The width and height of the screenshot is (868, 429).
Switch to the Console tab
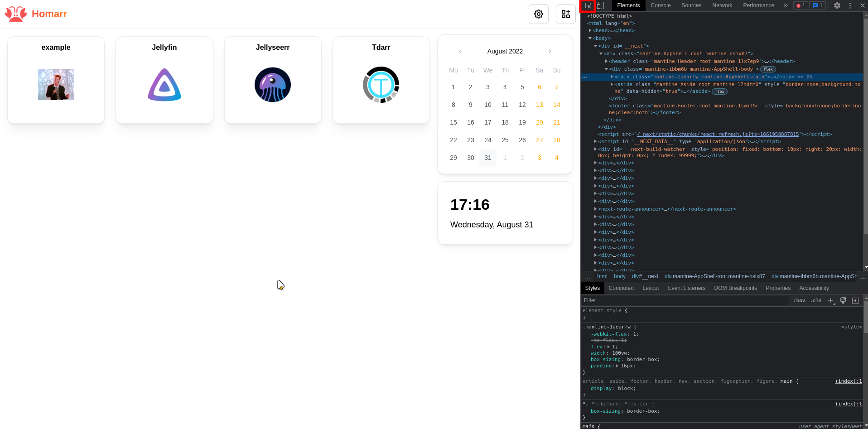pyautogui.click(x=661, y=5)
